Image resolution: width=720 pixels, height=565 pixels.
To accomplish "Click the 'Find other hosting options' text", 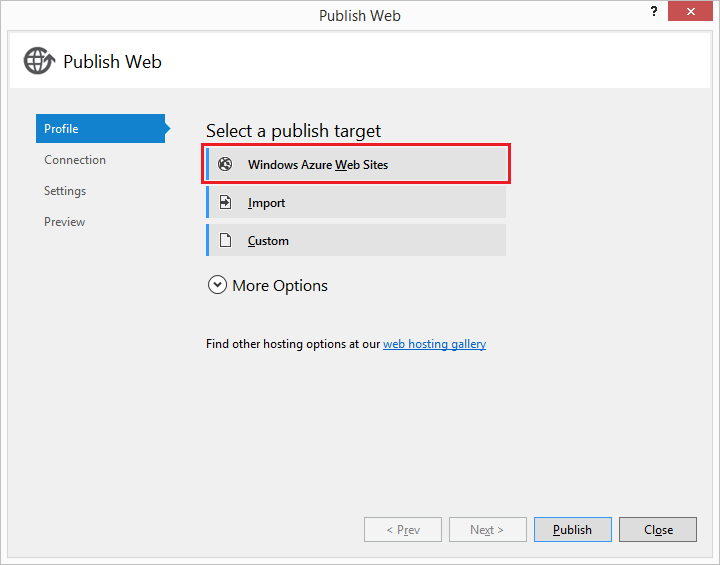I will pos(276,344).
